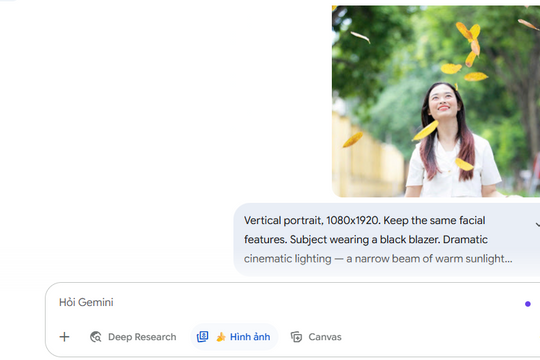Click the Canvas icon
This screenshot has width=540, height=360.
pyautogui.click(x=296, y=337)
